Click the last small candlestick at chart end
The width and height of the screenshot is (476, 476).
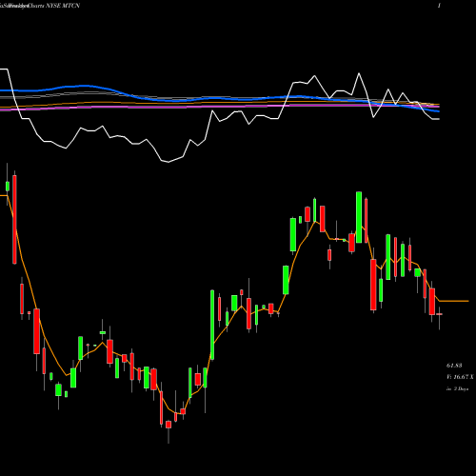440,314
